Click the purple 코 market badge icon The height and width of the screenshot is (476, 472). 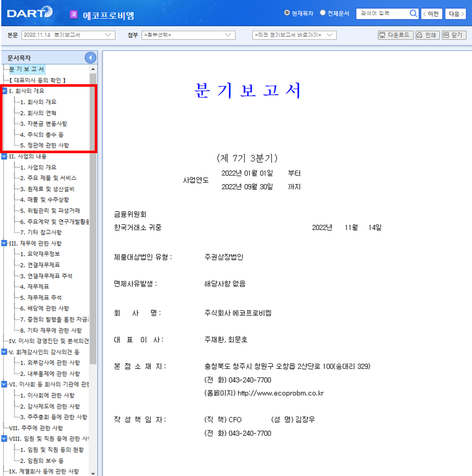pyautogui.click(x=74, y=14)
